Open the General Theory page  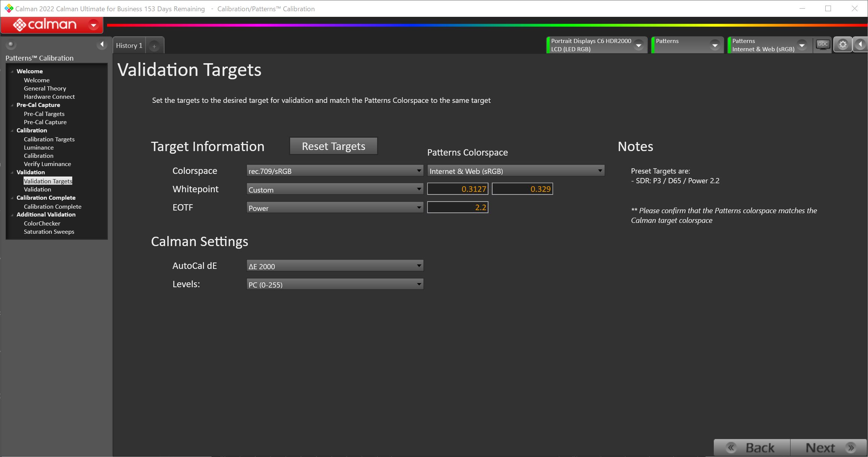(45, 88)
